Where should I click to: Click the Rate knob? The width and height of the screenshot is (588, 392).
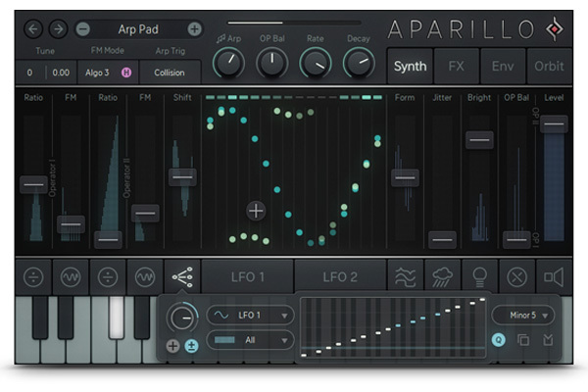(x=316, y=63)
